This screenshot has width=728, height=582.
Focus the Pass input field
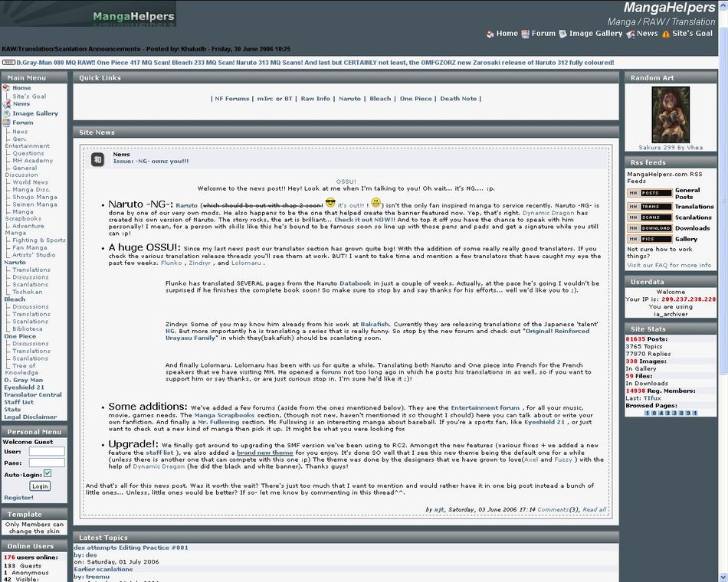(x=47, y=463)
